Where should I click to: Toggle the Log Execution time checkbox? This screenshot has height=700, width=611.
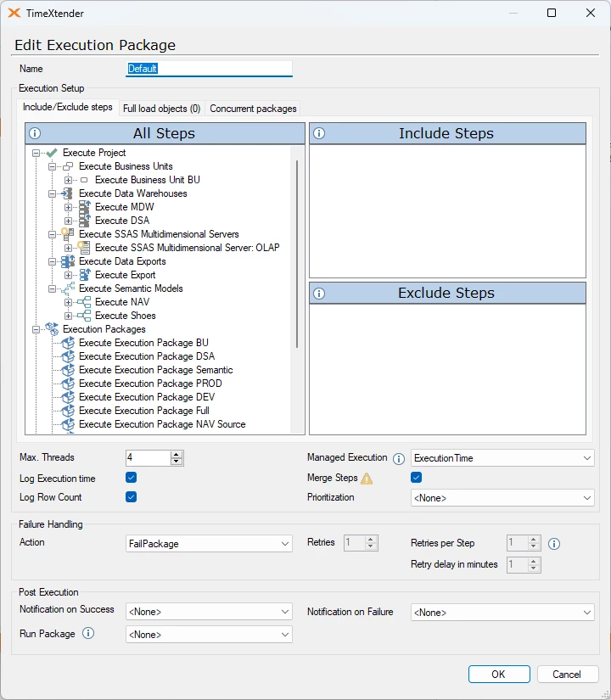131,478
